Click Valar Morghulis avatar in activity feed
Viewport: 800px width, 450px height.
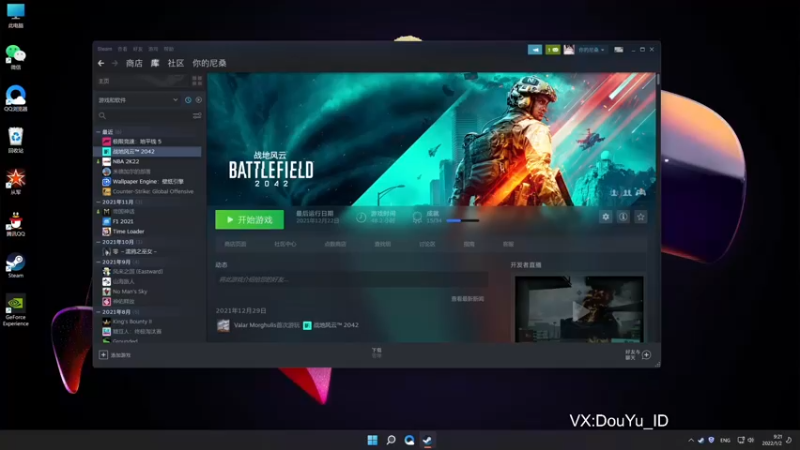[223, 325]
